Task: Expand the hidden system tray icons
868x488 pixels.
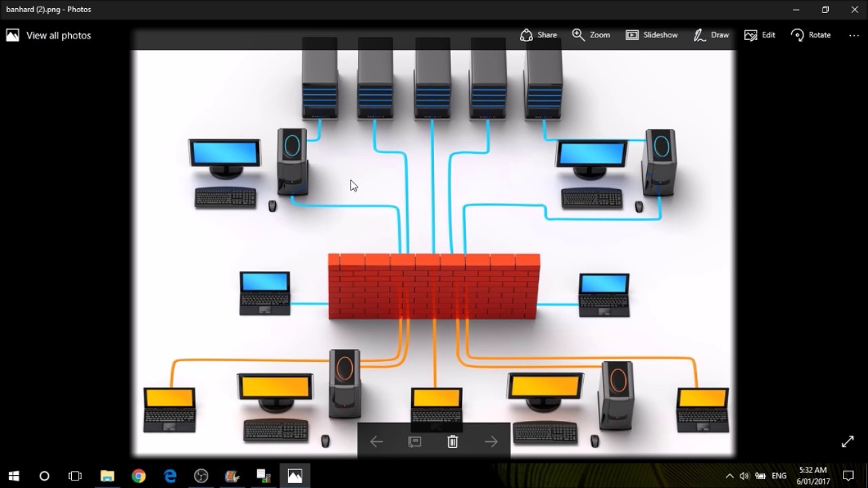Action: (729, 476)
